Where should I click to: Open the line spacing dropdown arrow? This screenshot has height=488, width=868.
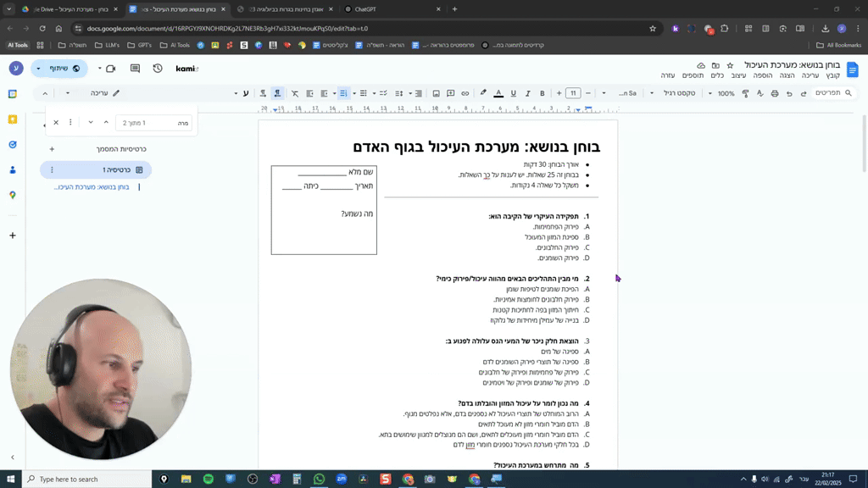409,93
